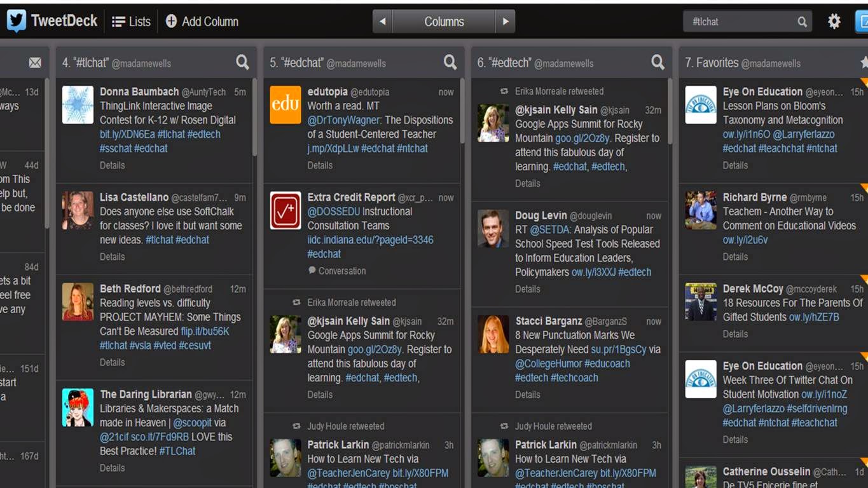Open the Conversation link under Extra Credit Report
Image resolution: width=868 pixels, height=488 pixels.
[337, 271]
